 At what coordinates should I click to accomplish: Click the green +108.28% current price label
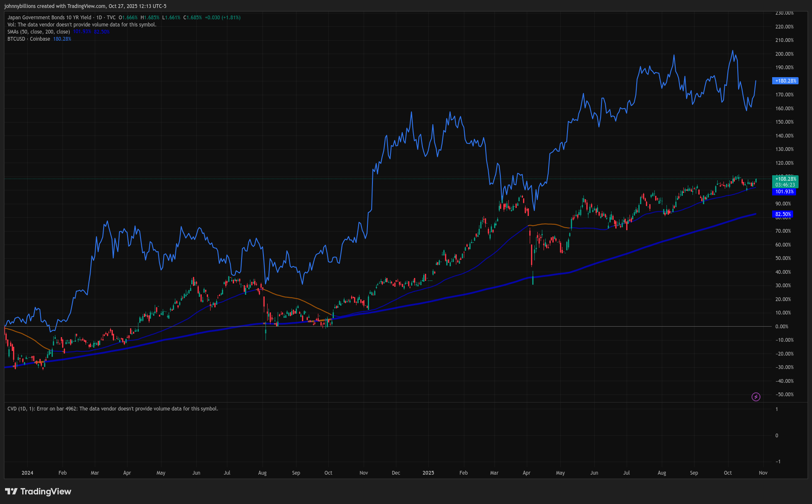785,179
